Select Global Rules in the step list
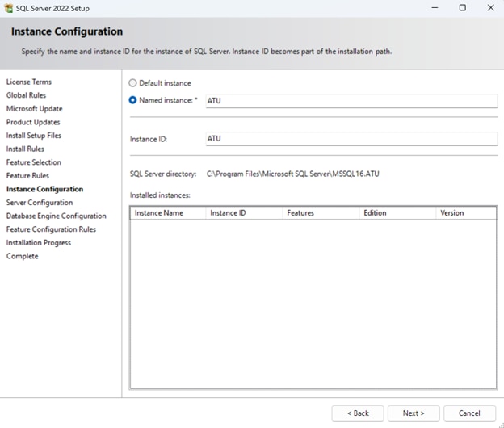 click(x=26, y=95)
